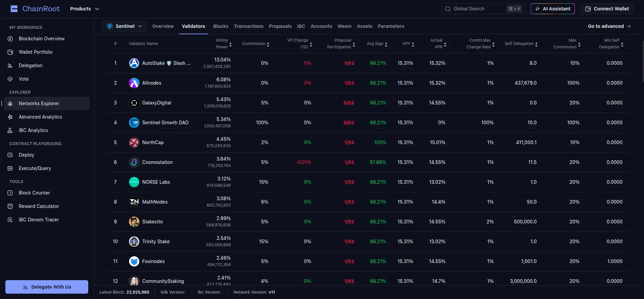The width and height of the screenshot is (644, 299).
Task: Open Wallet Portfolio from its sidebar icon
Action: click(10, 52)
